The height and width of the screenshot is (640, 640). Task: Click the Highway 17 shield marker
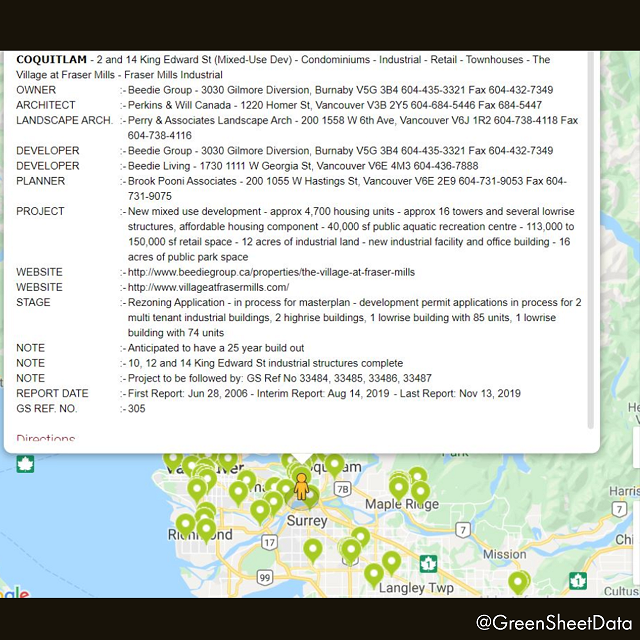click(x=269, y=542)
